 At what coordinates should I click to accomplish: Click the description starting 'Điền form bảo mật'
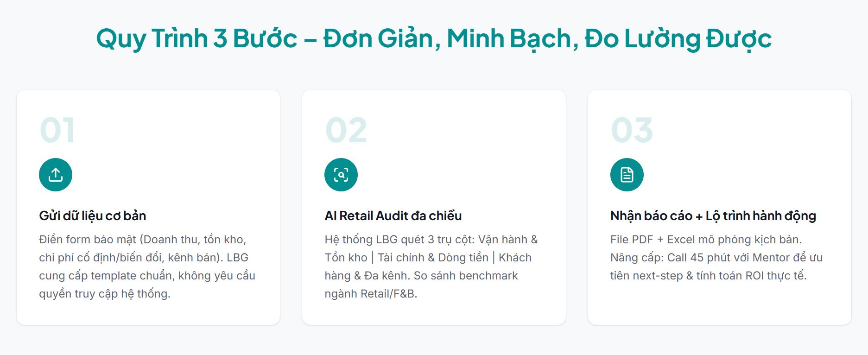click(x=147, y=266)
